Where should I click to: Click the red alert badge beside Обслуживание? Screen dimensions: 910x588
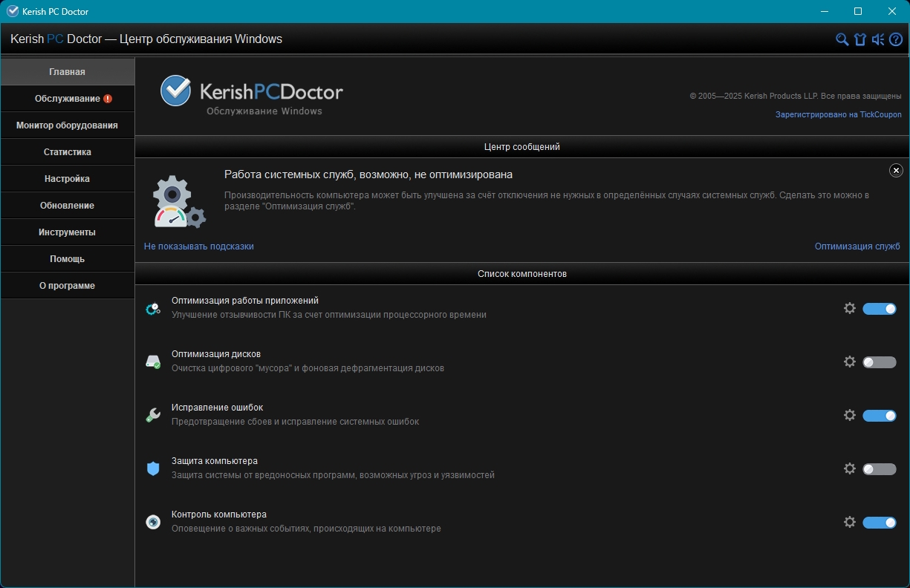[108, 99]
